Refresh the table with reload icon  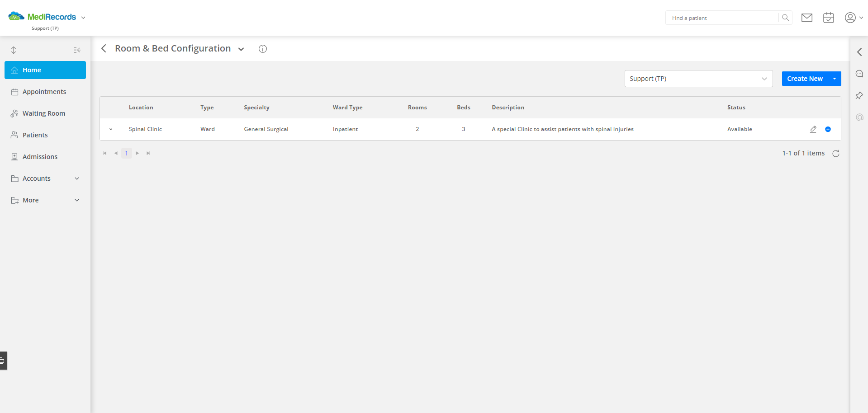836,154
